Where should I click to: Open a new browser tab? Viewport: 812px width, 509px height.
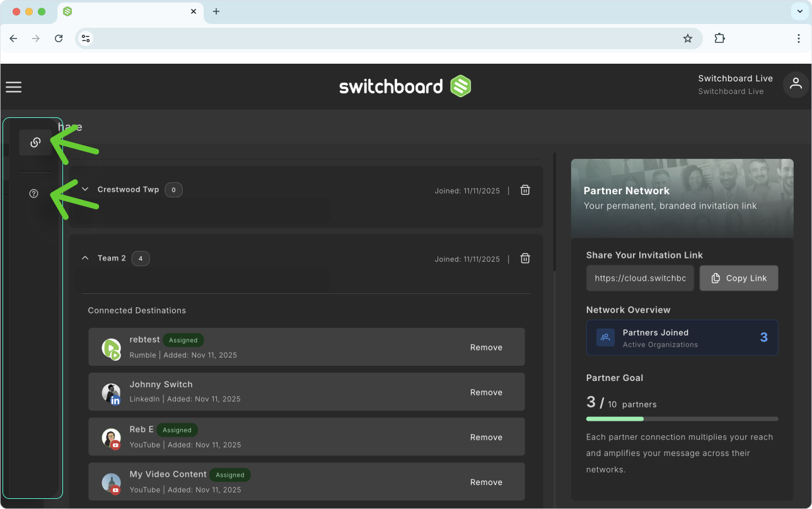point(216,11)
